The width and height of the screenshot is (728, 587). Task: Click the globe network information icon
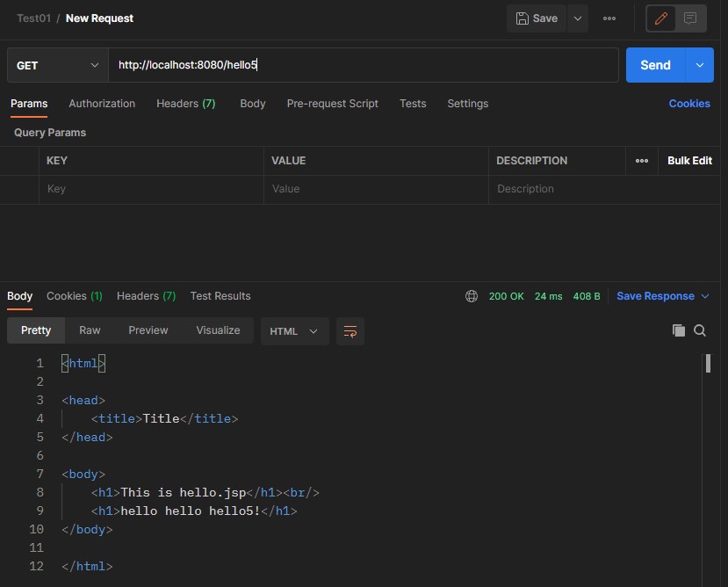click(472, 296)
